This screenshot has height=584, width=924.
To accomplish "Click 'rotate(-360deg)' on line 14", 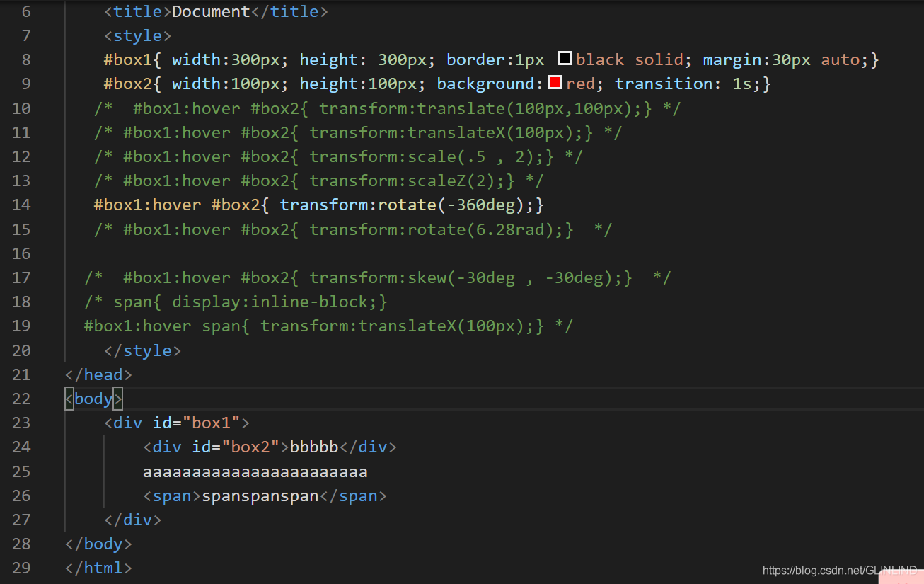I will click(452, 205).
